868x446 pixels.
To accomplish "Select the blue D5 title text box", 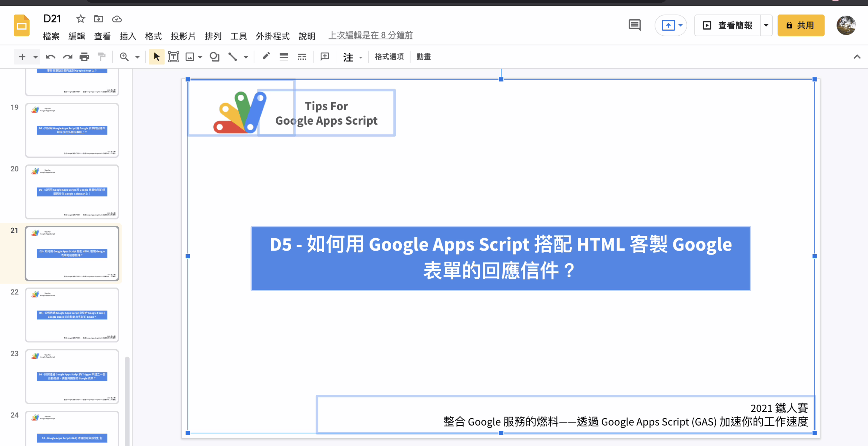I will [501, 258].
